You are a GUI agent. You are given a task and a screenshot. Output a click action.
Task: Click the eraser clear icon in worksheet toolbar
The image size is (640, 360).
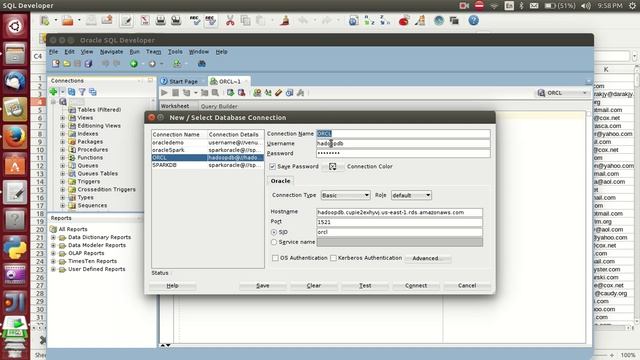click(x=278, y=93)
